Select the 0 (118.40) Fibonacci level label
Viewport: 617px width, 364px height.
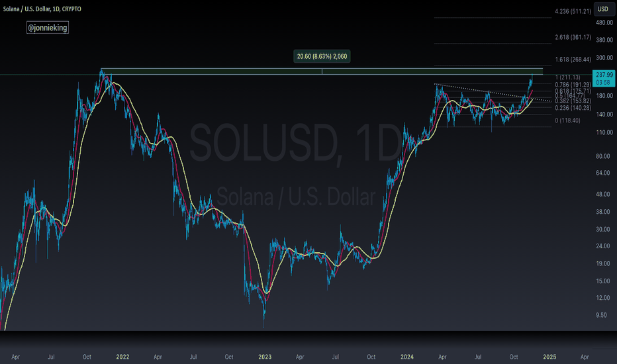click(567, 120)
